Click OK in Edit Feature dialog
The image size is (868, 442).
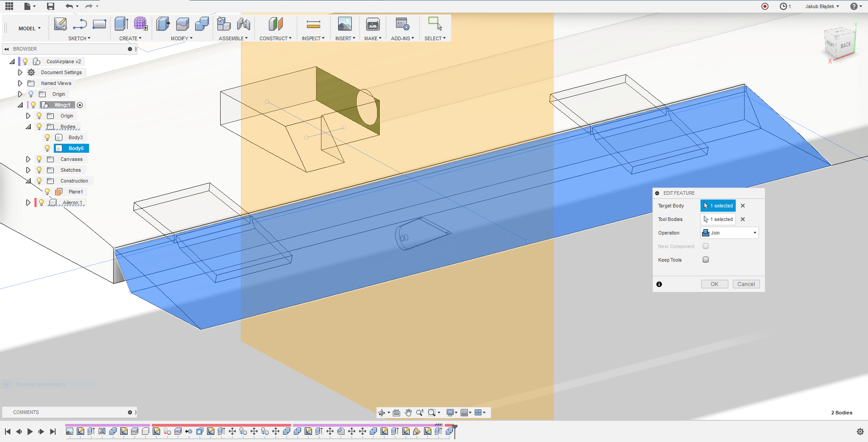point(714,284)
